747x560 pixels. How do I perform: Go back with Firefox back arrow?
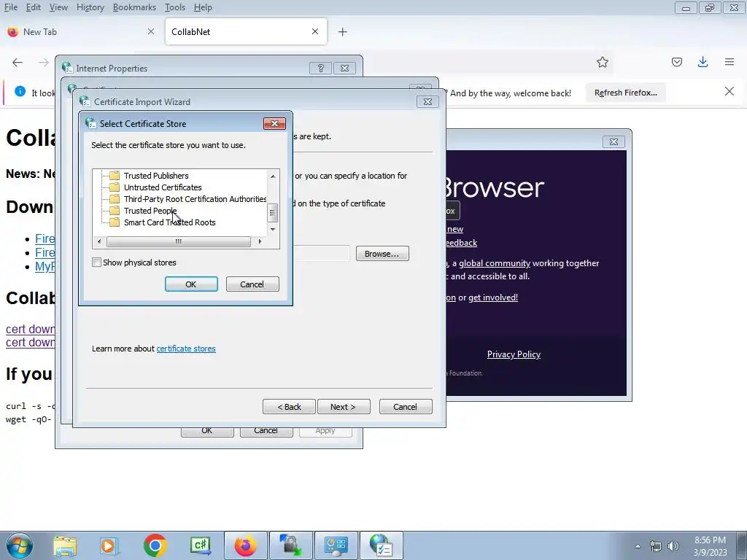click(x=18, y=63)
